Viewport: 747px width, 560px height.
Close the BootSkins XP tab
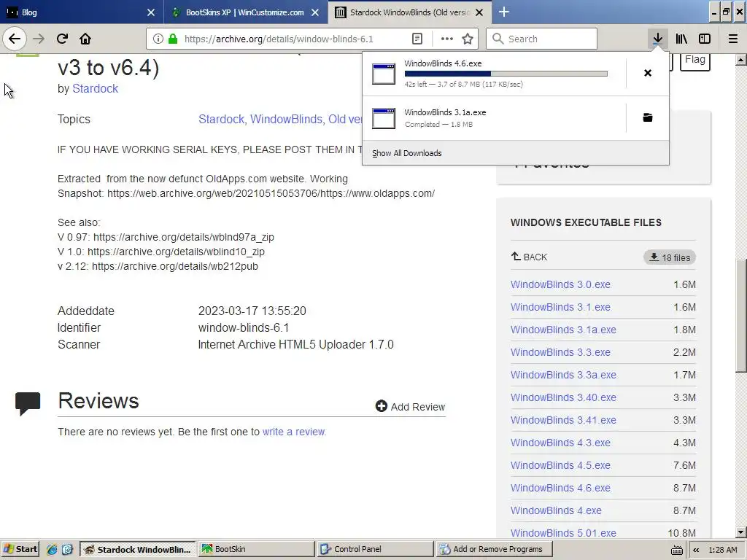tap(315, 12)
